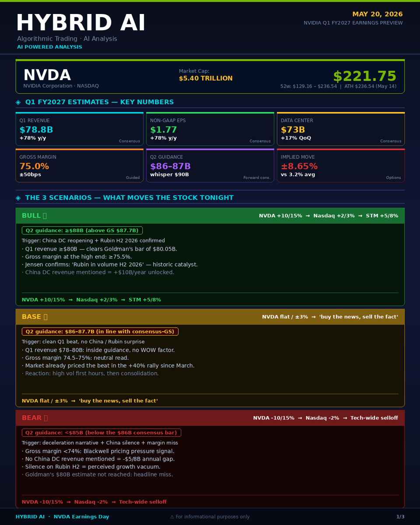Click the Q2 GUIDANCE card label
The image size is (420, 525).
tap(167, 157)
